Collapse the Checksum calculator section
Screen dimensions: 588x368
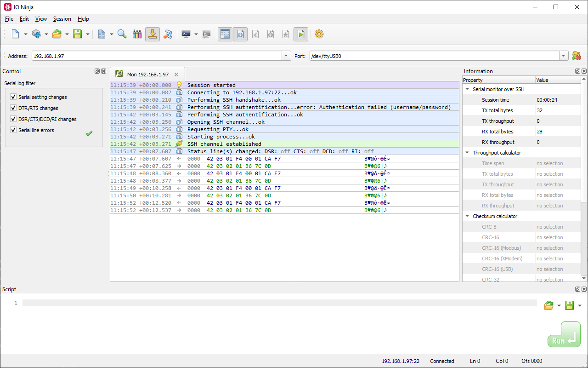coord(468,216)
